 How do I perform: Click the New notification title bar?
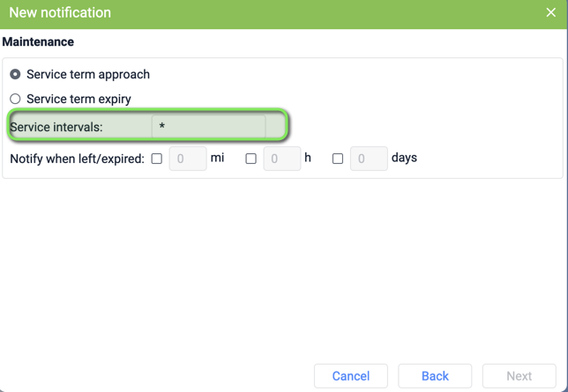(x=284, y=14)
